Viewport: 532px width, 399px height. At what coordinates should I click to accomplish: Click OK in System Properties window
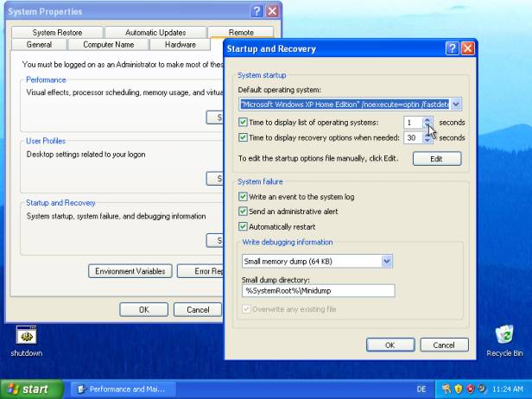tap(144, 309)
